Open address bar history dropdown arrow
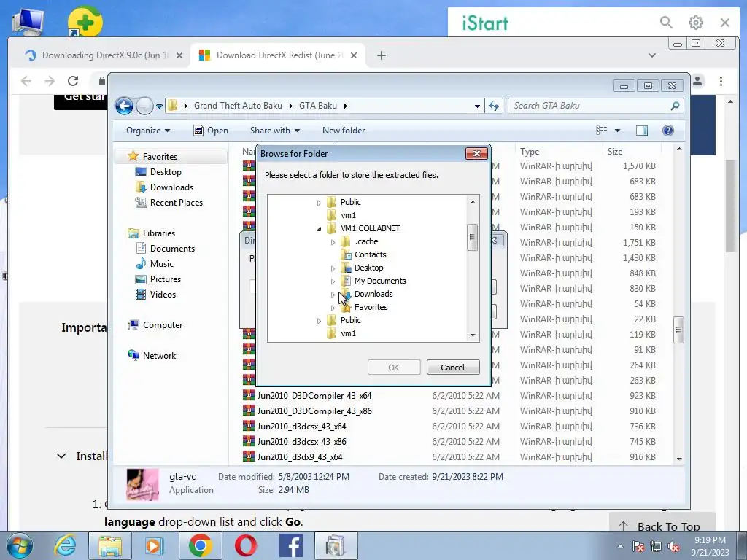747x560 pixels. point(477,106)
